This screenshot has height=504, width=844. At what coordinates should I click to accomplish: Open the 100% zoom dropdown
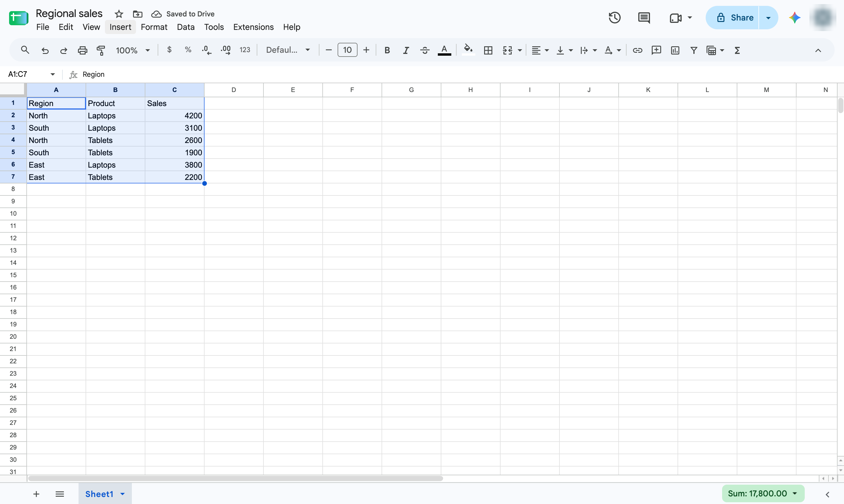(x=133, y=50)
